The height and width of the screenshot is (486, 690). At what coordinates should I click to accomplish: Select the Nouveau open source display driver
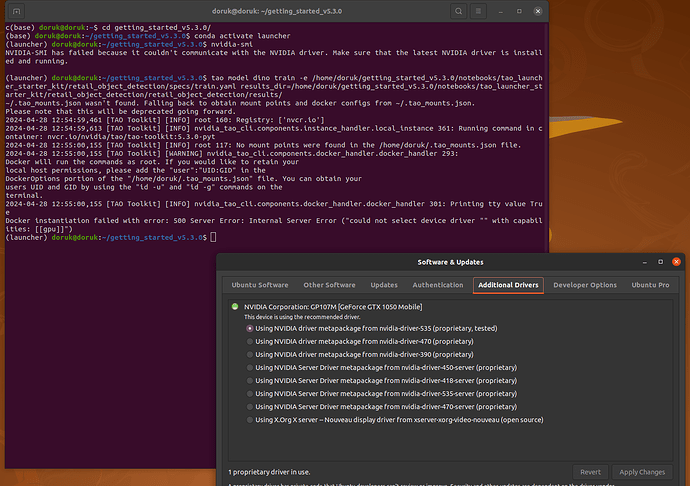coord(395,420)
